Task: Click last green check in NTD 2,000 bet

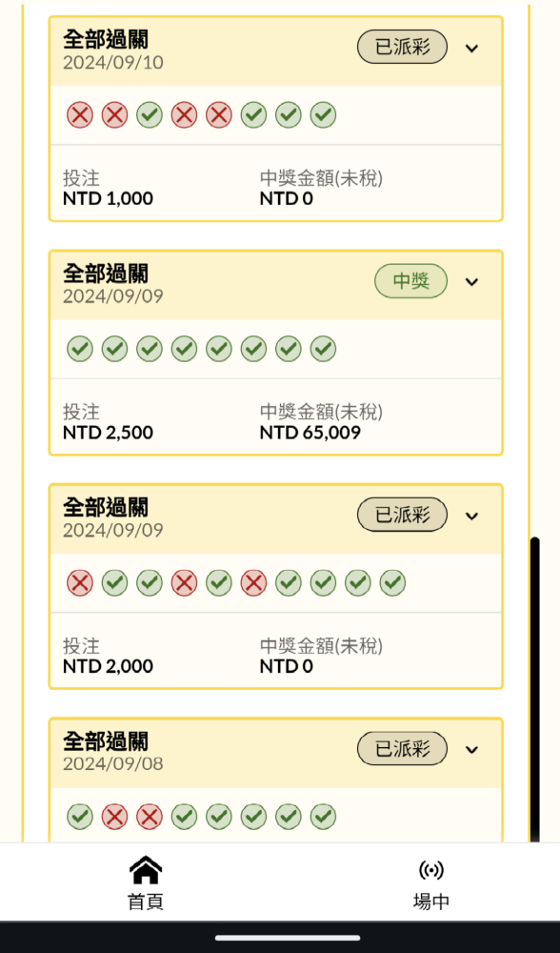Action: 393,583
